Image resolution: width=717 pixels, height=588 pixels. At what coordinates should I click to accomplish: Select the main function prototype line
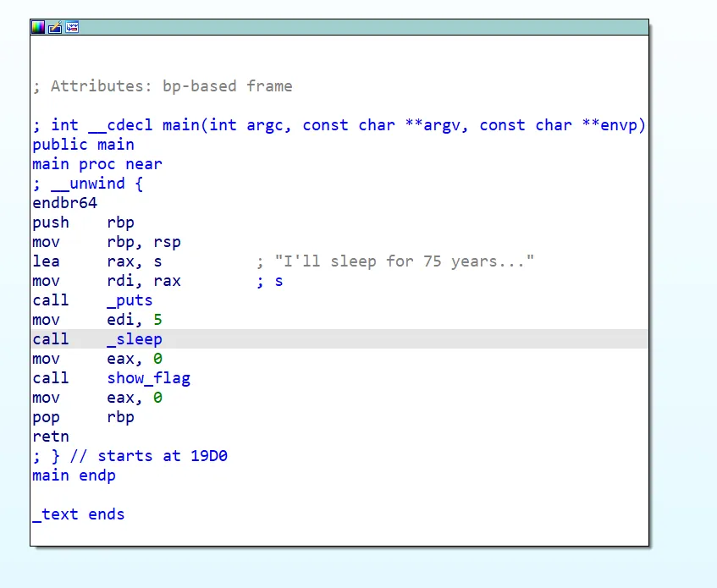coord(339,125)
